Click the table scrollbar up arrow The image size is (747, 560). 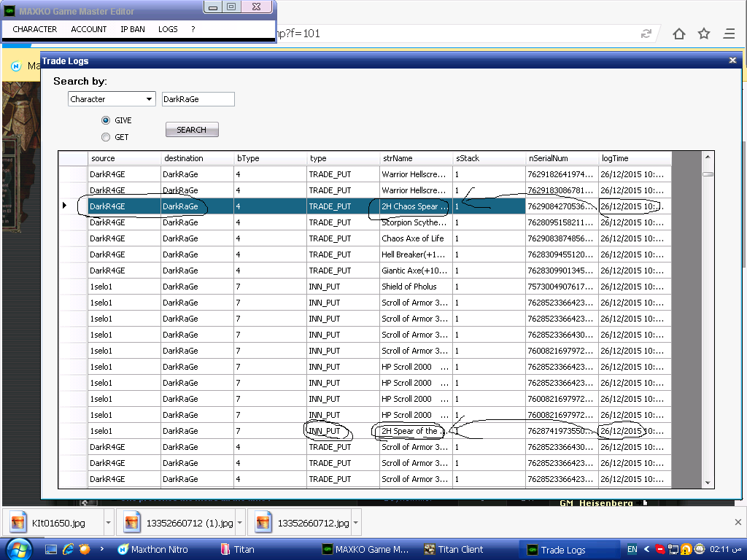(708, 157)
